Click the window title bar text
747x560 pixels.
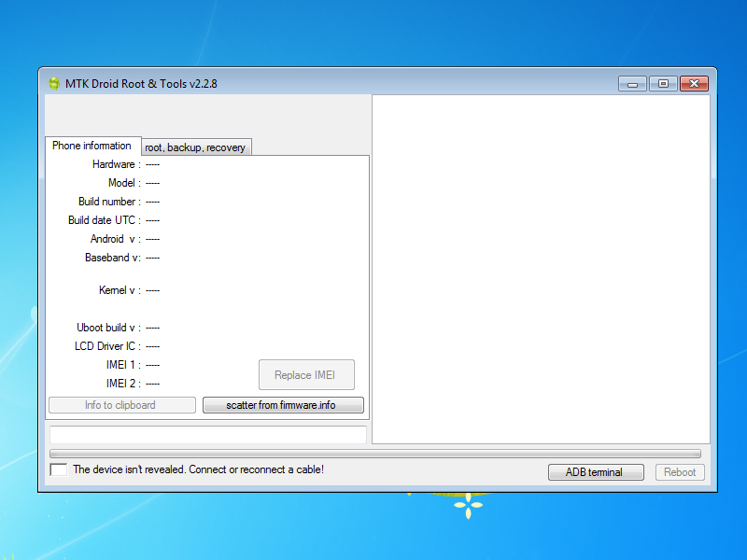141,84
